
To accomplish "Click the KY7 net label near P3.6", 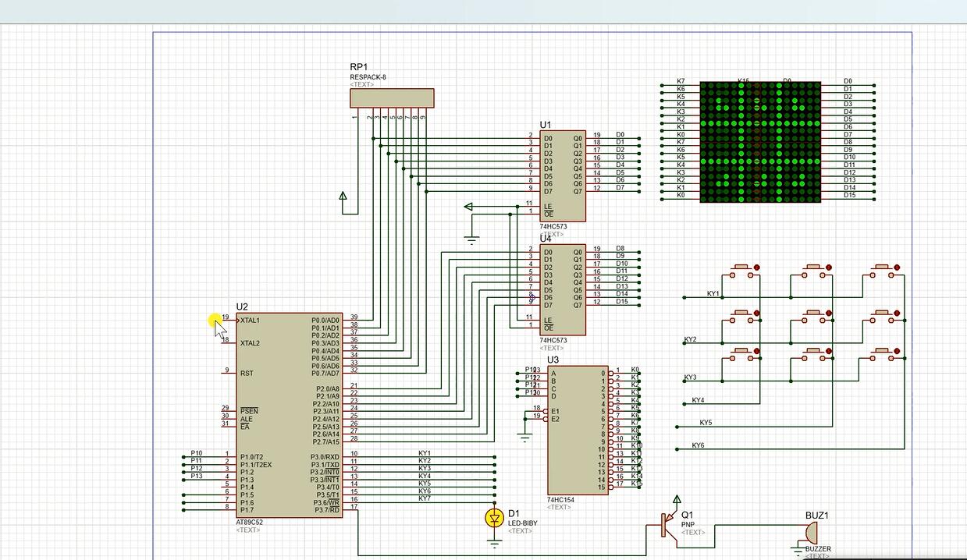I will click(x=425, y=498).
